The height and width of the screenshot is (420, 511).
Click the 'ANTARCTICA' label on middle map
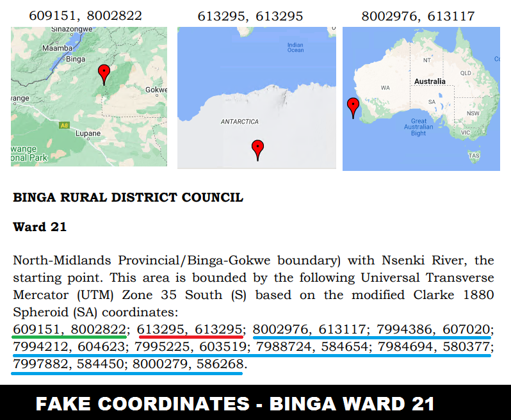239,122
